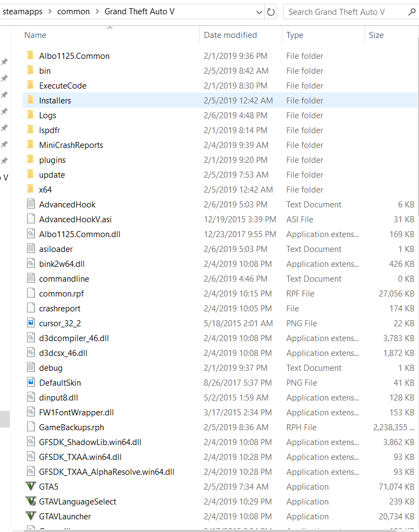Select the d3dcompiler_46.dll file name
Viewport: 419px width, 532px height.
click(74, 338)
